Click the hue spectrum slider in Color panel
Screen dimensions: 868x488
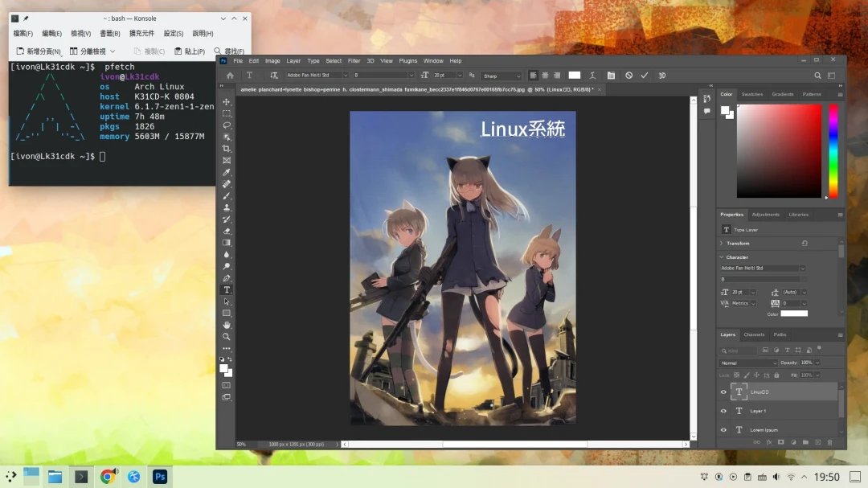[833, 151]
